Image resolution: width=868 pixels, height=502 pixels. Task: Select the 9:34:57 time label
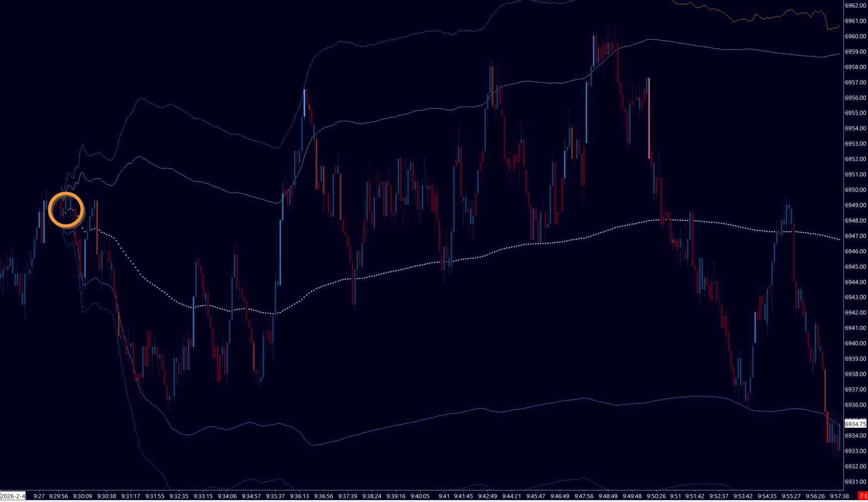click(251, 496)
